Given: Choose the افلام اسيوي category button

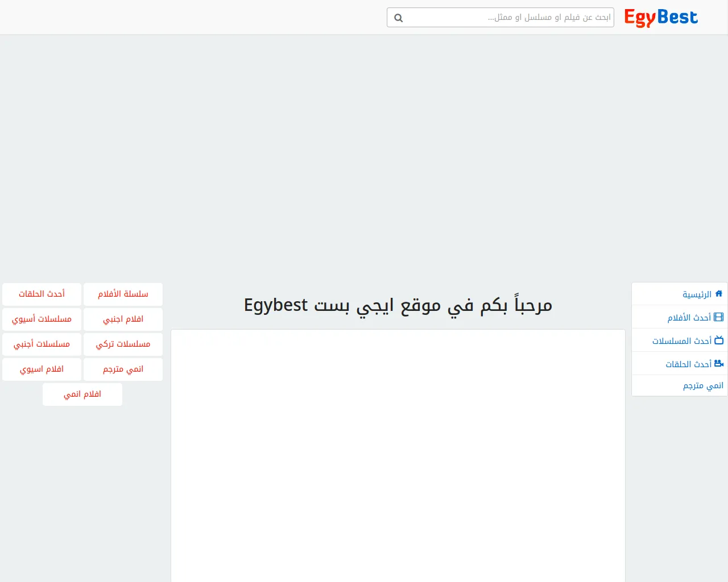Looking at the screenshot, I should 42,369.
